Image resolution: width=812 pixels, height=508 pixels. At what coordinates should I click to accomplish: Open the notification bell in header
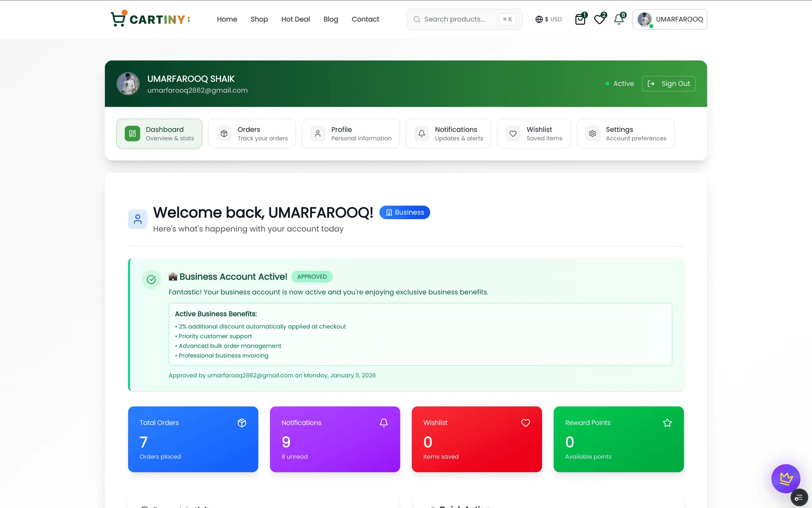619,19
